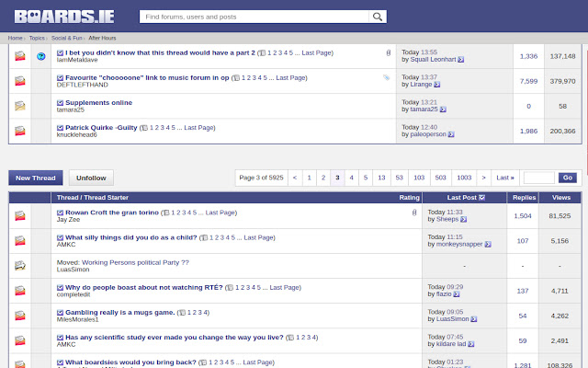Click the thread envelope icon for Patrick Quirke

pos(20,131)
